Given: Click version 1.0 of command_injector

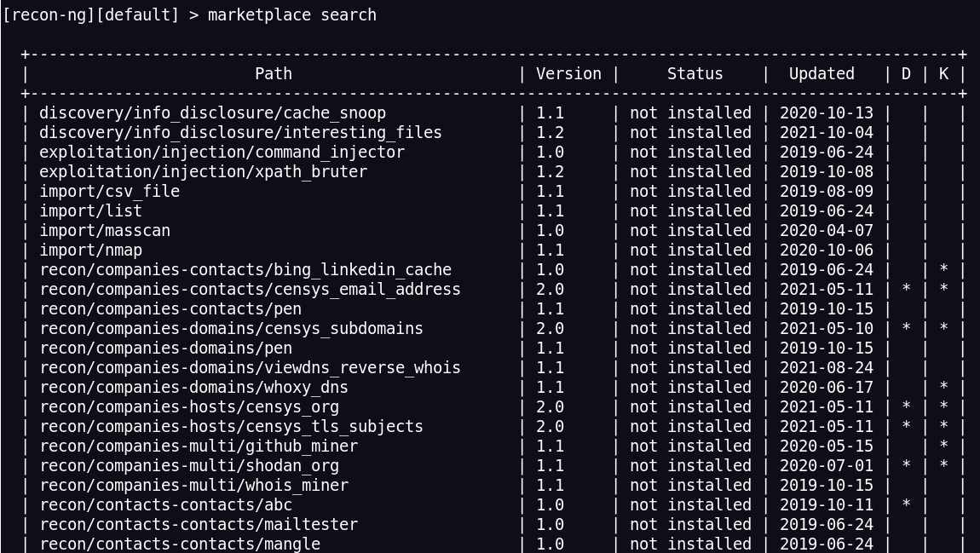Looking at the screenshot, I should click(x=550, y=152).
